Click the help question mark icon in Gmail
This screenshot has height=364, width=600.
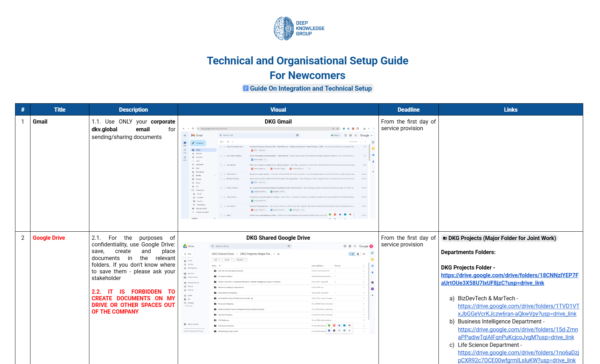click(346, 135)
